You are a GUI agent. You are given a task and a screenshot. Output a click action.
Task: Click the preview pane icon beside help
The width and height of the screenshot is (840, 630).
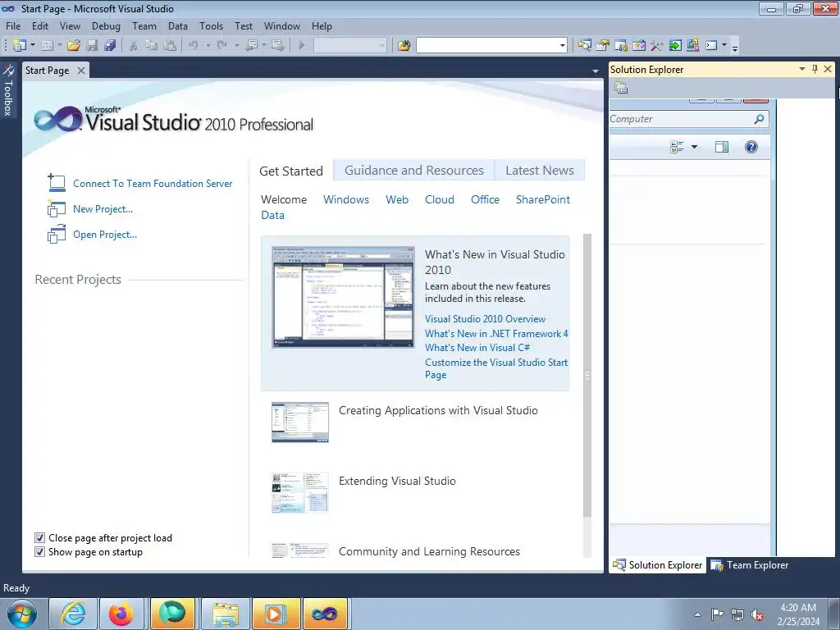point(722,147)
